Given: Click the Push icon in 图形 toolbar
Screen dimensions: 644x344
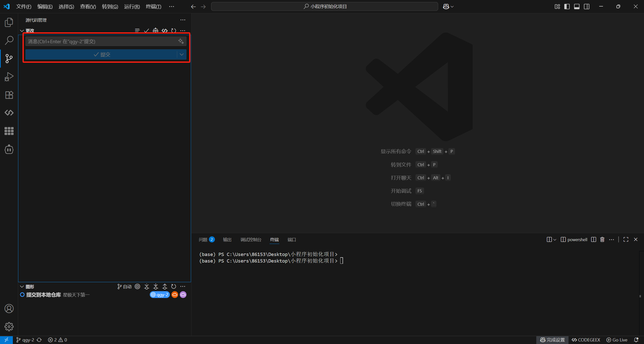Looking at the screenshot, I should [x=165, y=286].
